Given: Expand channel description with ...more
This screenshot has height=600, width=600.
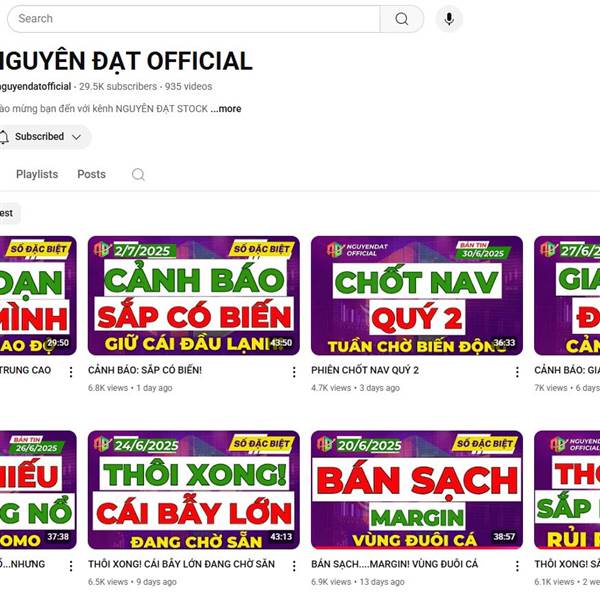Looking at the screenshot, I should [x=226, y=109].
